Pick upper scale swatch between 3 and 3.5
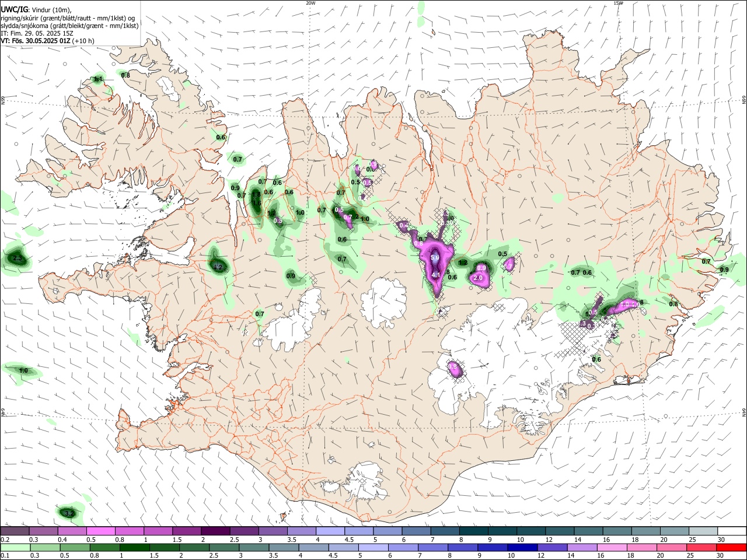 coord(273,531)
